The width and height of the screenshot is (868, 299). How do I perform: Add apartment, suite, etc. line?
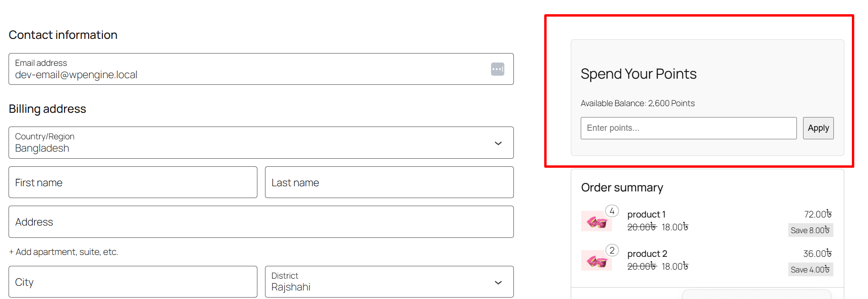pyautogui.click(x=64, y=252)
